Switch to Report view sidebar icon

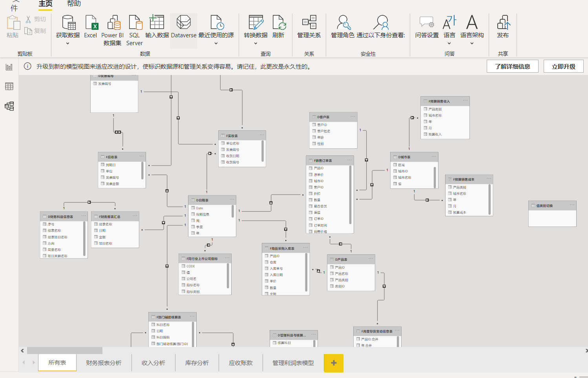click(x=9, y=67)
